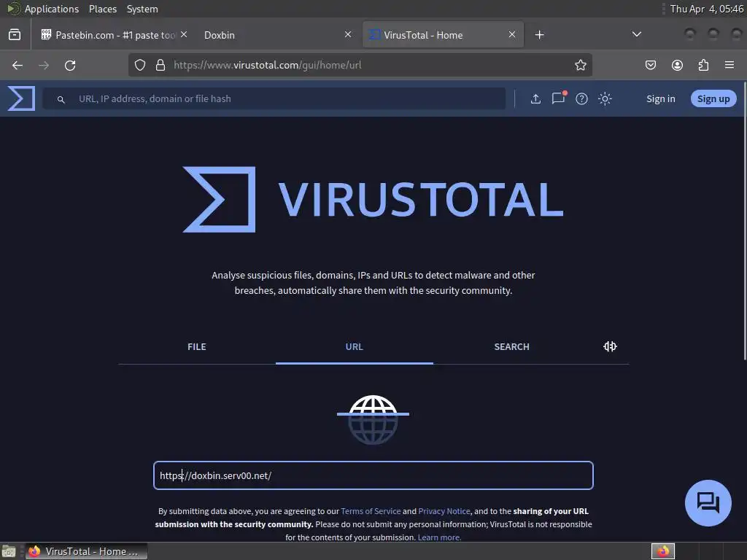The height and width of the screenshot is (560, 747).
Task: Expand the list all tabs chevron
Action: (x=636, y=34)
